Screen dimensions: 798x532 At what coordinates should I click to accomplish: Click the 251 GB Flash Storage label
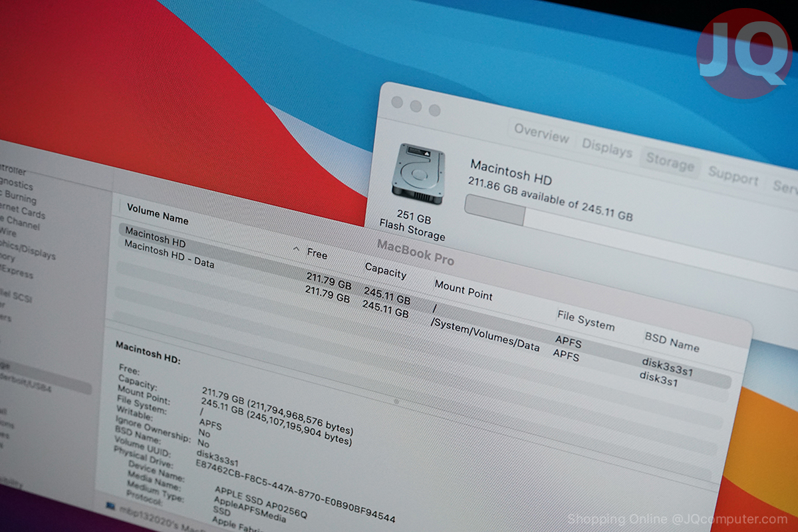coord(412,226)
